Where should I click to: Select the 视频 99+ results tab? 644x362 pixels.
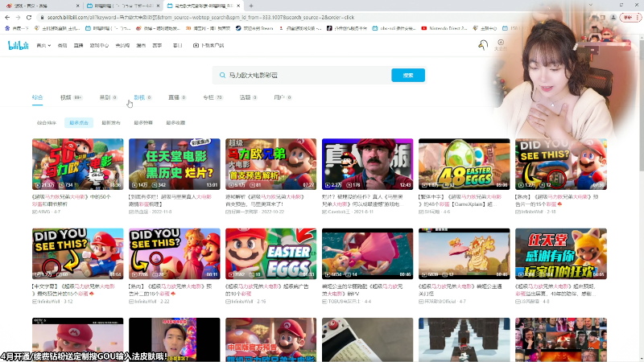coord(71,97)
